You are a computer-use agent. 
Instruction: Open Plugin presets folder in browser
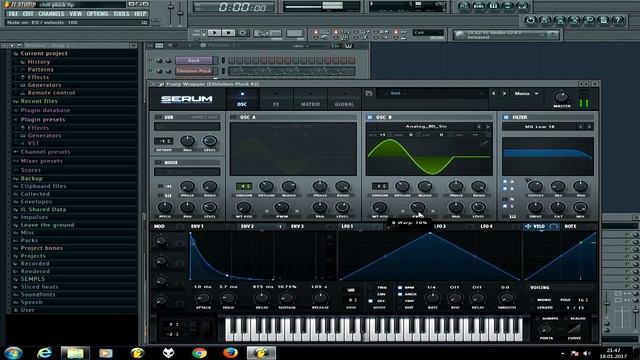click(43, 120)
